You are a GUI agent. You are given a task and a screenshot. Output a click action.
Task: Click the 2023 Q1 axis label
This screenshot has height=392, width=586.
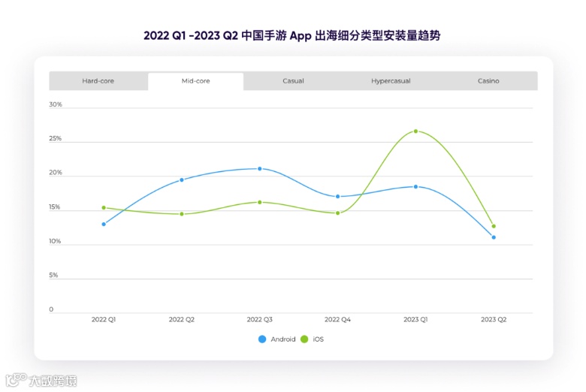point(415,319)
